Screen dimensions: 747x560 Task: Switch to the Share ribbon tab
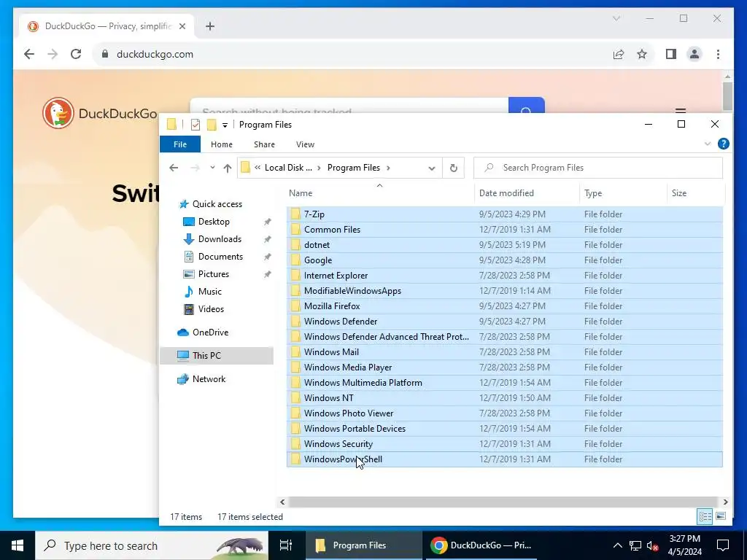point(264,144)
